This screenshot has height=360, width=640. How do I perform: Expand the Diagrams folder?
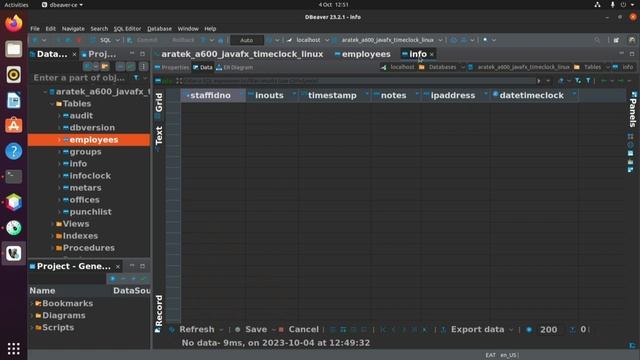(32, 316)
